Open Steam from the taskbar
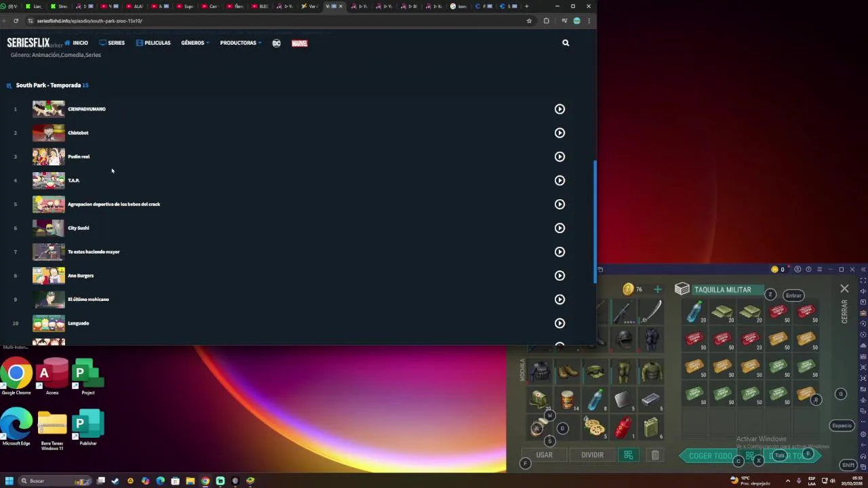 point(115,481)
